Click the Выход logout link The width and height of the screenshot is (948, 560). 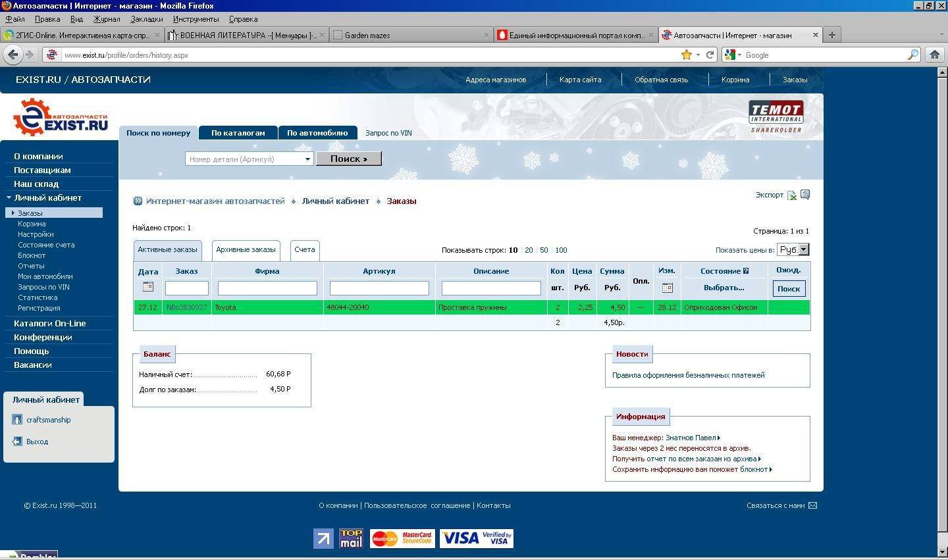point(37,442)
